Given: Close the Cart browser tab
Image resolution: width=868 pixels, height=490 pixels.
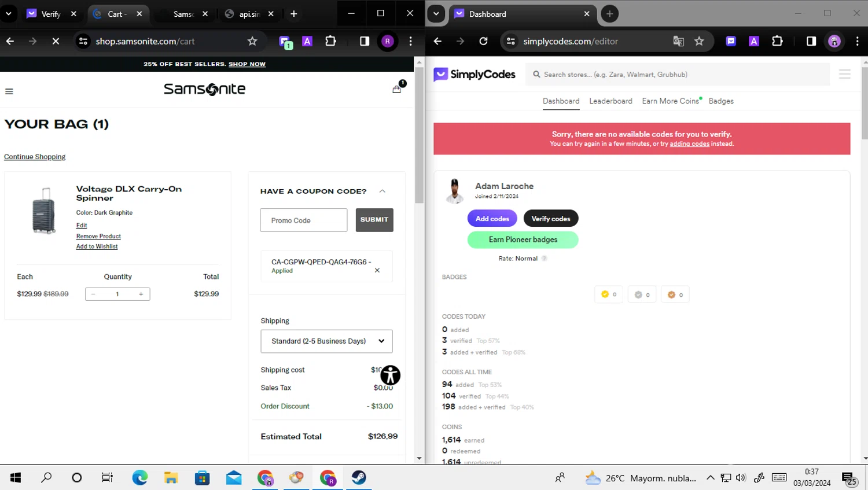Looking at the screenshot, I should (139, 14).
